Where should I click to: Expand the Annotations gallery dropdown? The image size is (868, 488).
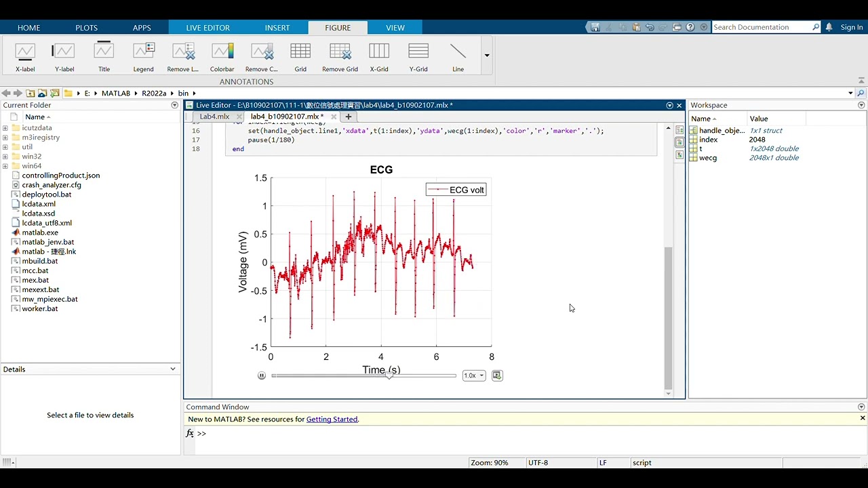487,56
